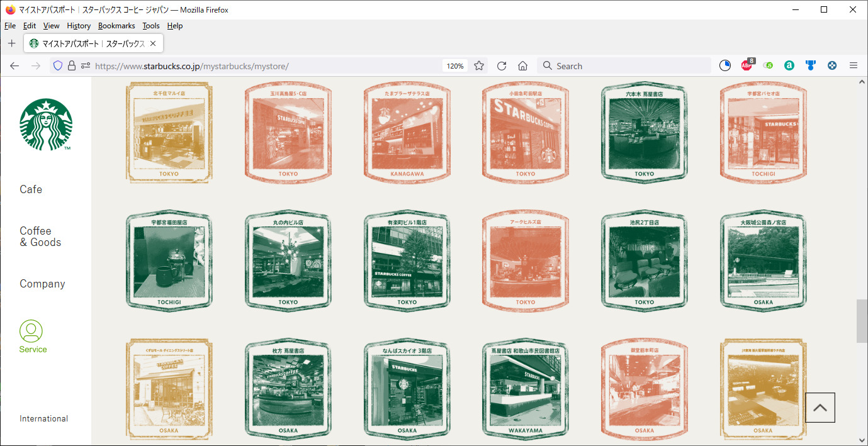Open the Cafe navigation link
This screenshot has height=446, width=868.
pos(31,189)
